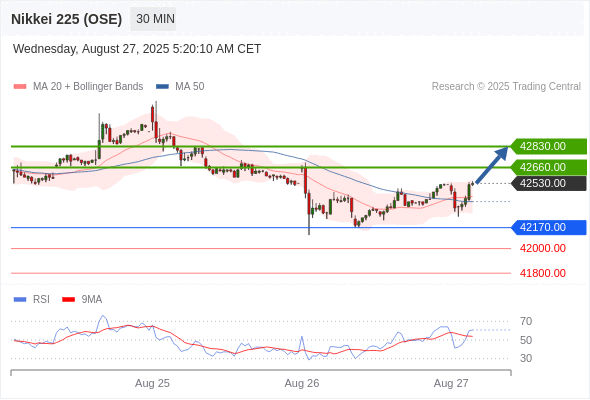Image resolution: width=590 pixels, height=400 pixels.
Task: Select the 42830.00 resistance price tag
Action: (549, 146)
